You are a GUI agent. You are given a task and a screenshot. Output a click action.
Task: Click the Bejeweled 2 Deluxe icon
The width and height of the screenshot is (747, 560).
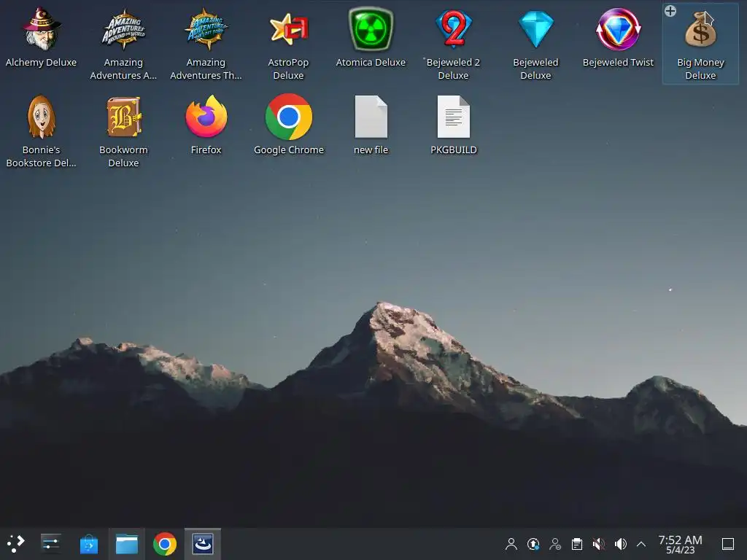click(x=454, y=29)
